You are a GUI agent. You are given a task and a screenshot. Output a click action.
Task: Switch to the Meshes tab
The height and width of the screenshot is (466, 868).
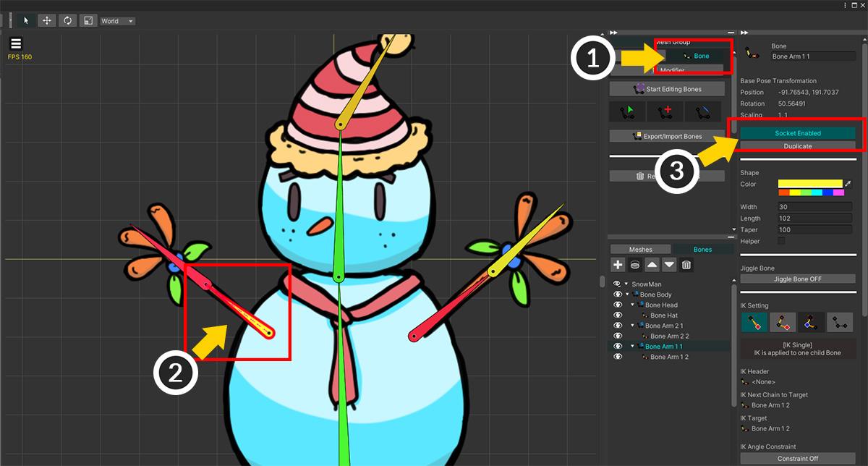[640, 250]
